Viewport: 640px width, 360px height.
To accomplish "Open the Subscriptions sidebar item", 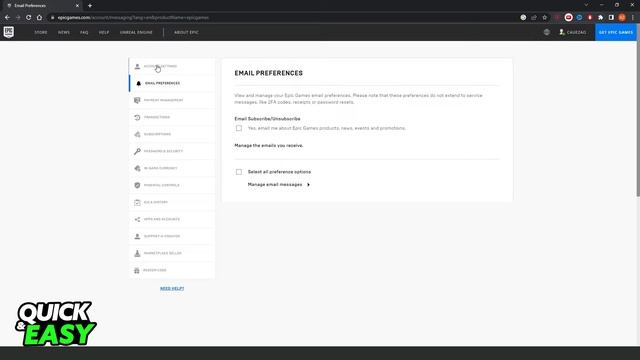I will [172, 134].
